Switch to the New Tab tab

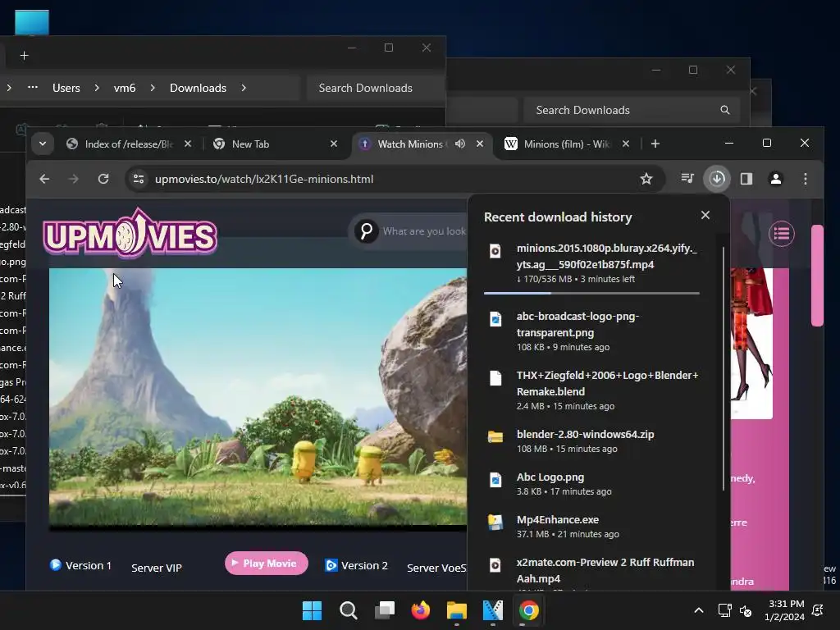[x=275, y=144]
